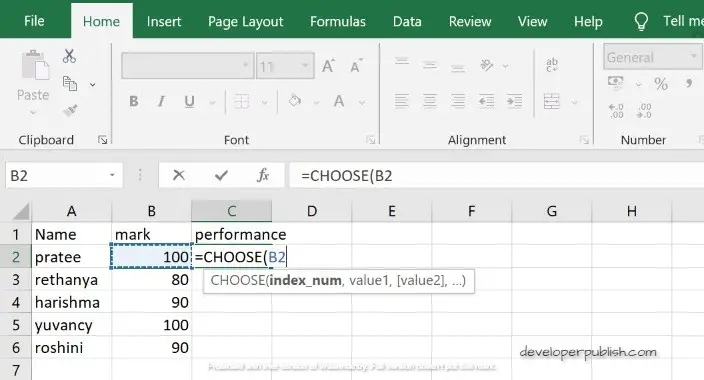The width and height of the screenshot is (704, 380).
Task: Select the Format Painter brush icon
Action: [70, 110]
